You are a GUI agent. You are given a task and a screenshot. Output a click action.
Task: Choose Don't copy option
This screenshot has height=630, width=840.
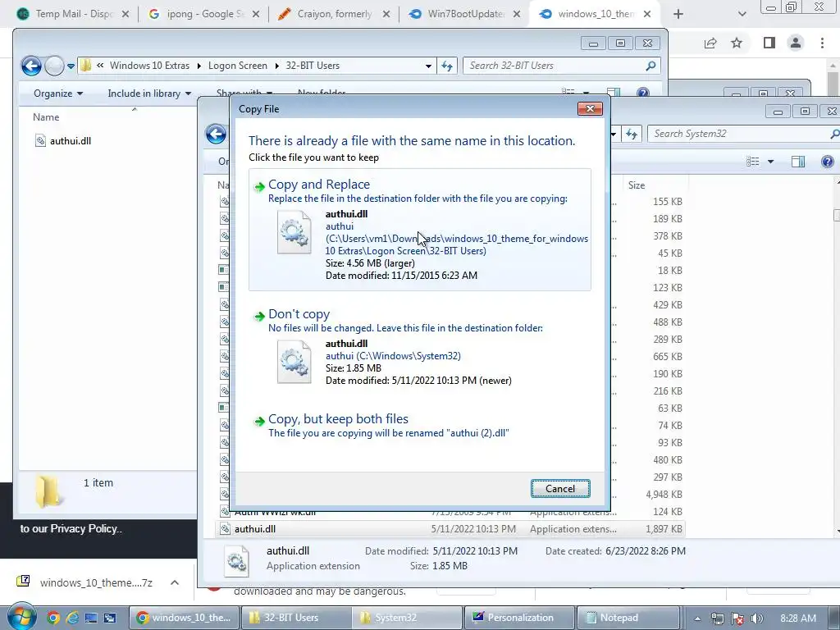(x=419, y=346)
